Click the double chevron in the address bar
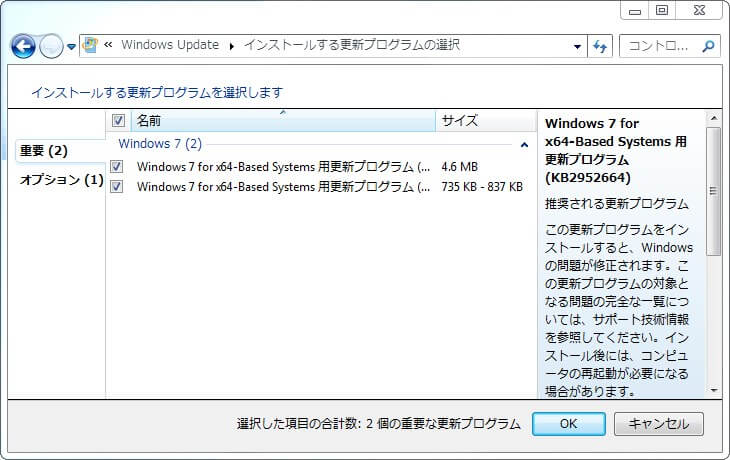This screenshot has height=460, width=730. coord(108,45)
